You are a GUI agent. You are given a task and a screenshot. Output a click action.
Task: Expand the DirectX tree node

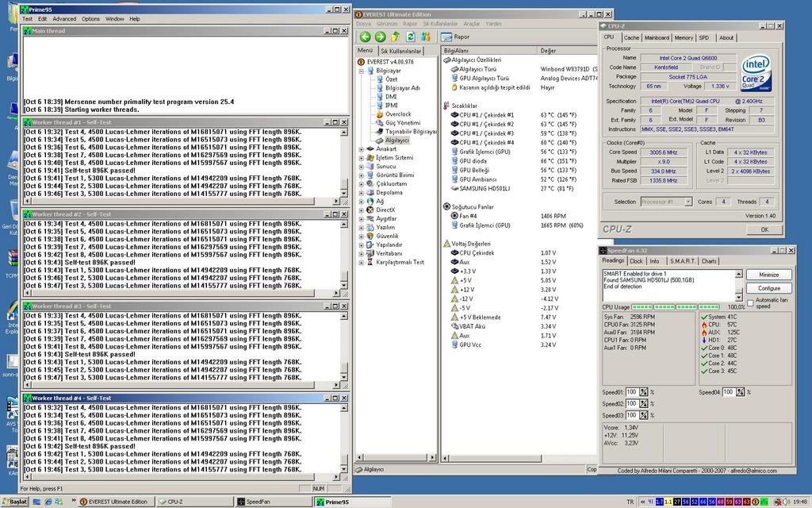coord(362,210)
